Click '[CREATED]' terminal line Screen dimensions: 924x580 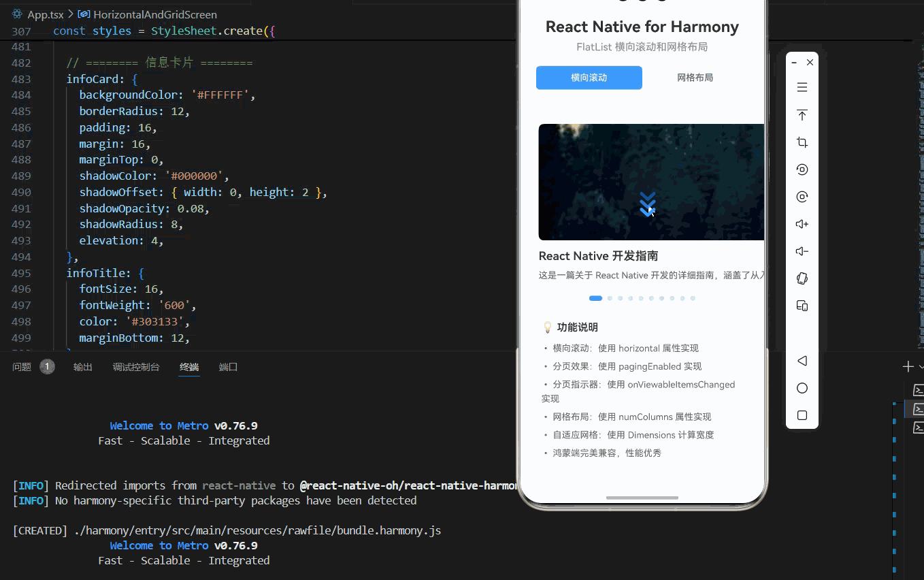click(x=227, y=530)
